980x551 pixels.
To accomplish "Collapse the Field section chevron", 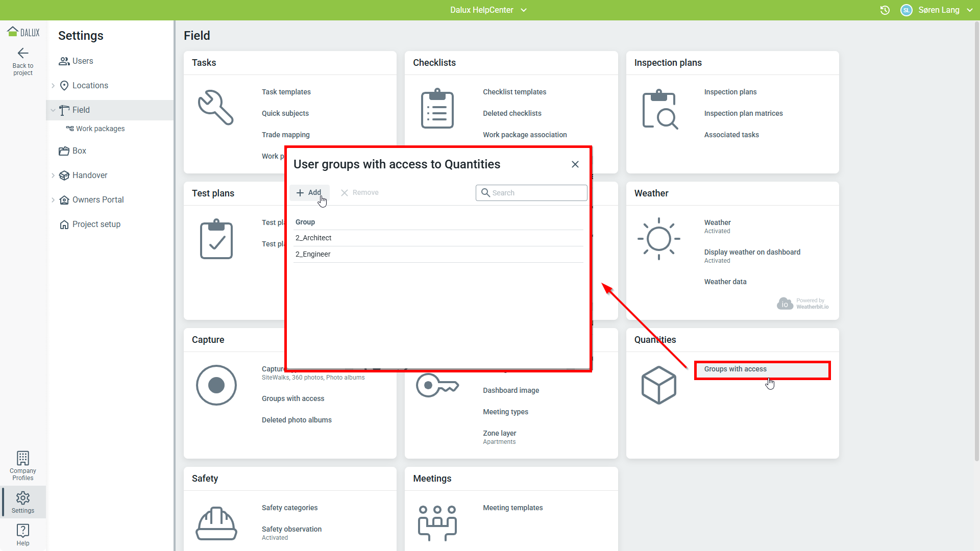I will pyautogui.click(x=53, y=110).
